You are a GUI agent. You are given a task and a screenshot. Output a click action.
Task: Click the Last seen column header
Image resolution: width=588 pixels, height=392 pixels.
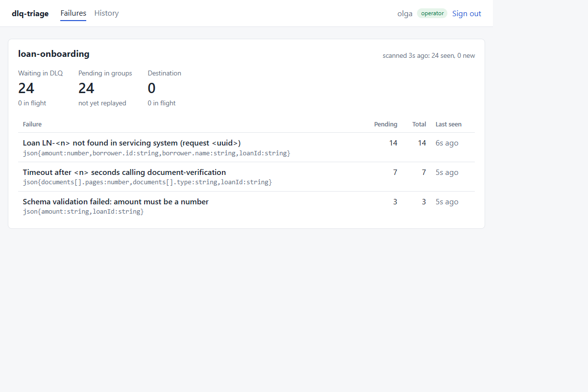(448, 124)
